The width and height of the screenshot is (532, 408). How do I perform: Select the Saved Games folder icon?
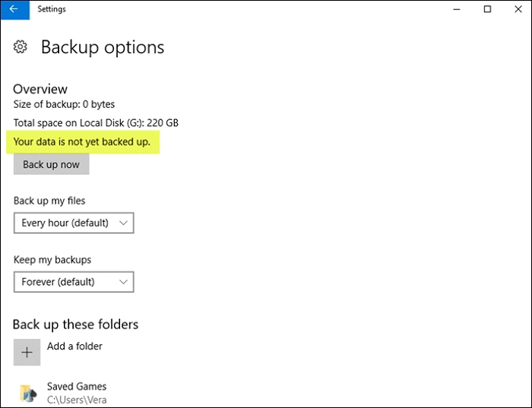(x=28, y=392)
